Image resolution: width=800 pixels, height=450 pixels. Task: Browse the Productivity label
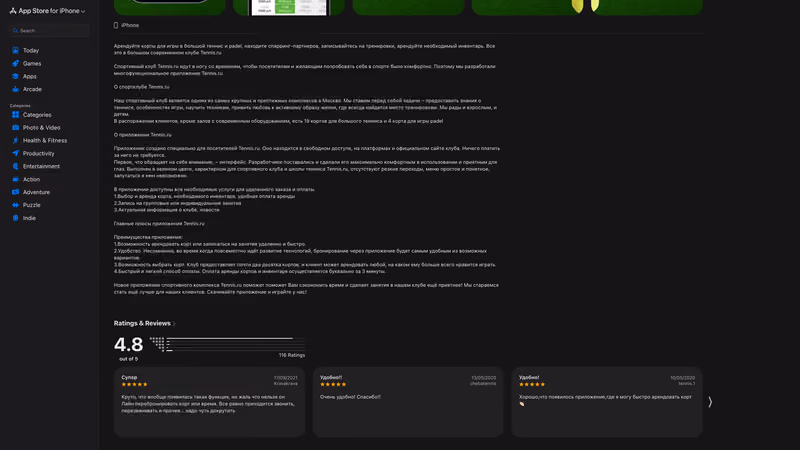click(x=38, y=153)
